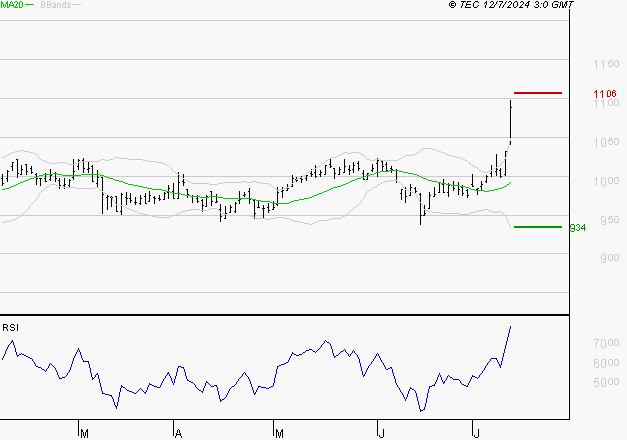Click the 5000 RSI axis label

coord(606,382)
